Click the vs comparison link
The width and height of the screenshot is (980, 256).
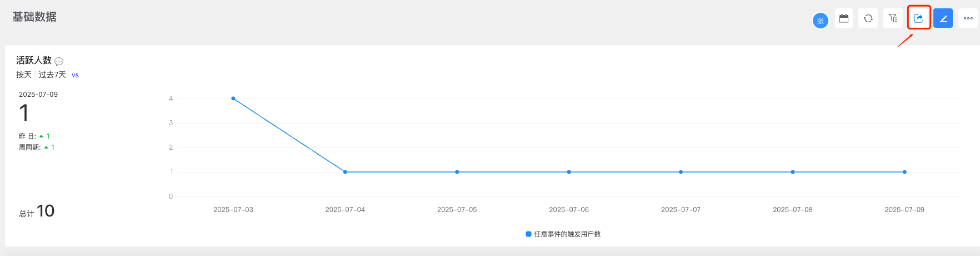[75, 75]
